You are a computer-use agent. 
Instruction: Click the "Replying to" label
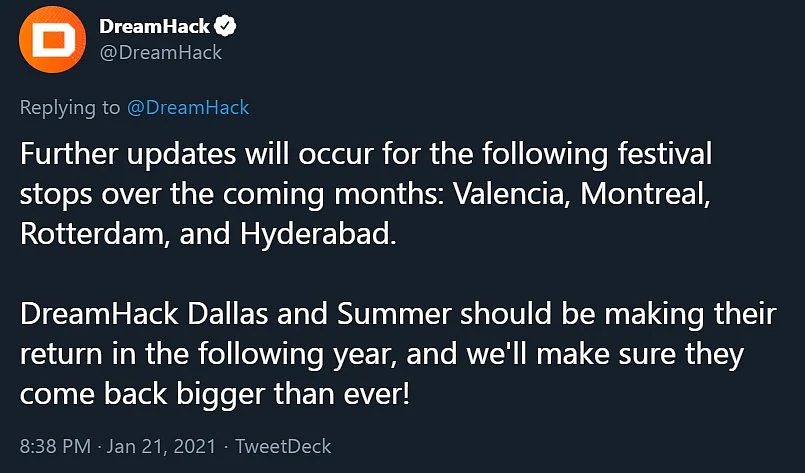70,108
